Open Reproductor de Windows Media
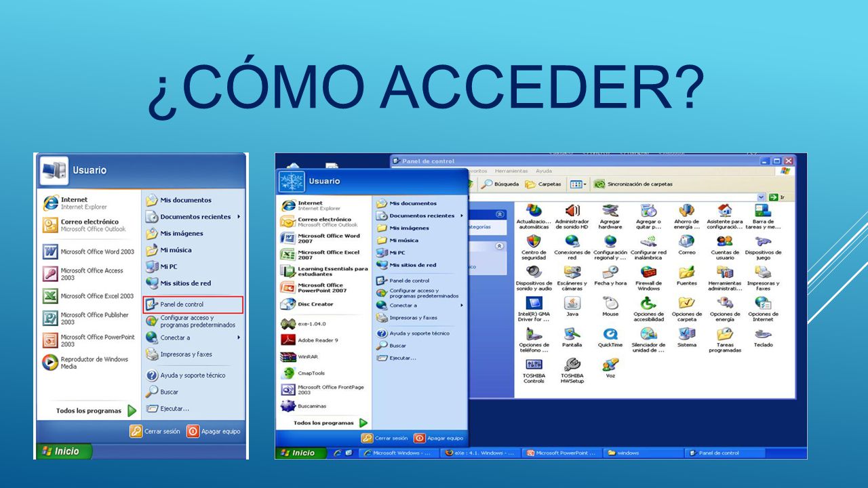 86,363
